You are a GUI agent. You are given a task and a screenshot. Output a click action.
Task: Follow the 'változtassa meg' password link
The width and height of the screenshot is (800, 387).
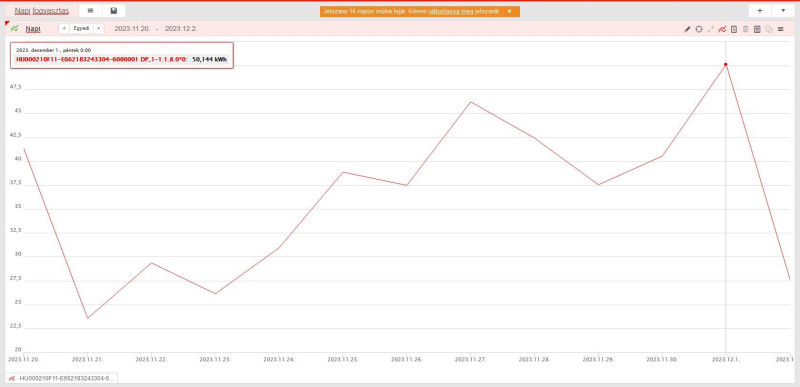point(451,11)
